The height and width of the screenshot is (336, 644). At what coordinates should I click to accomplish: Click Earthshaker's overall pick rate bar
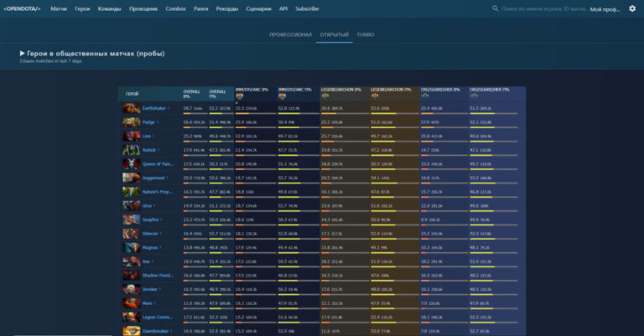194,113
